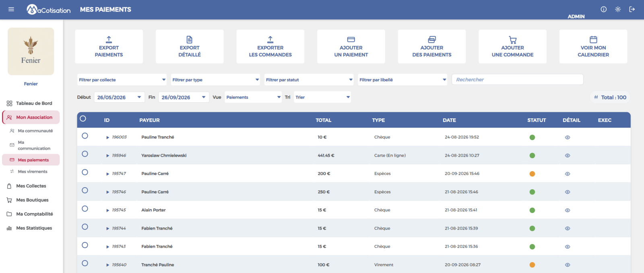Click the Ma Comptabilité folder icon
Viewport: 644px width, 273px height.
coord(9,214)
